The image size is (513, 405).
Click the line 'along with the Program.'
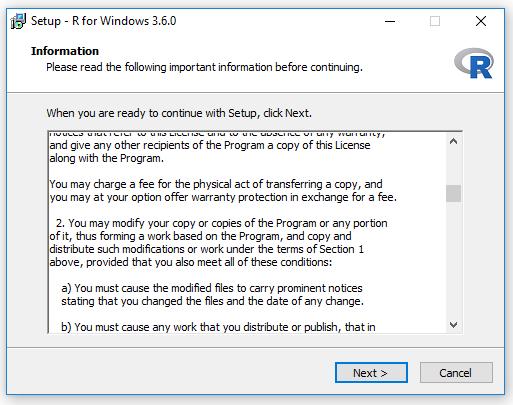pos(107,158)
